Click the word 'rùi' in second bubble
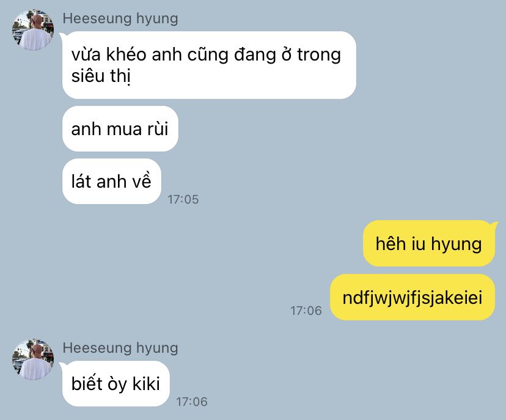506x420 pixels. point(158,129)
